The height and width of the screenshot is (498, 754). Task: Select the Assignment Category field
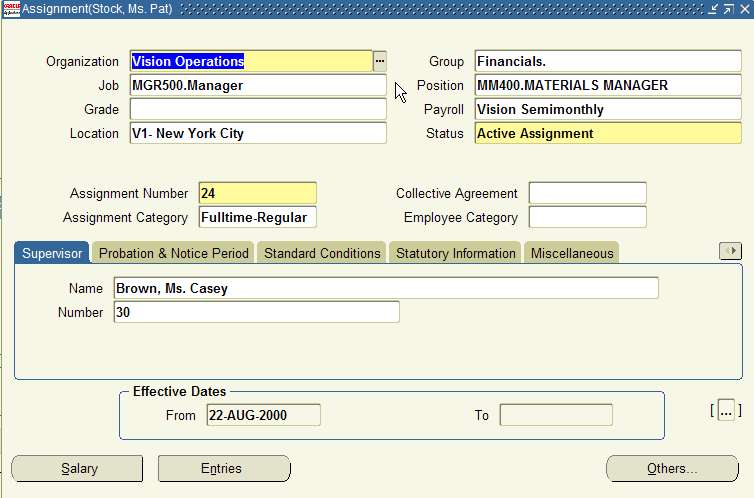coord(257,218)
